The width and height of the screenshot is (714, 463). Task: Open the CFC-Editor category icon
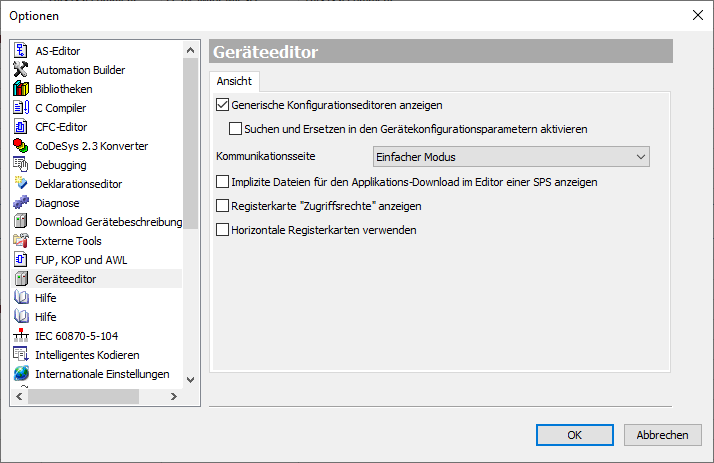coord(21,127)
